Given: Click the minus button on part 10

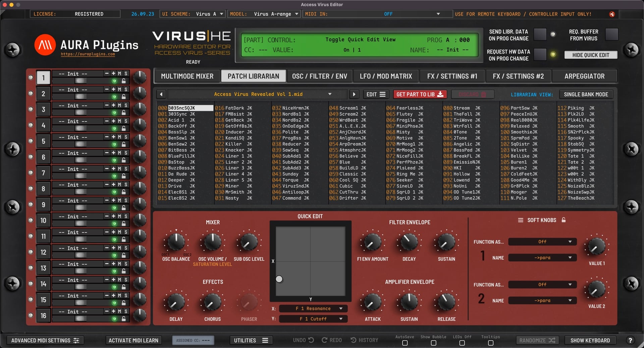Looking at the screenshot, I should [107, 216].
